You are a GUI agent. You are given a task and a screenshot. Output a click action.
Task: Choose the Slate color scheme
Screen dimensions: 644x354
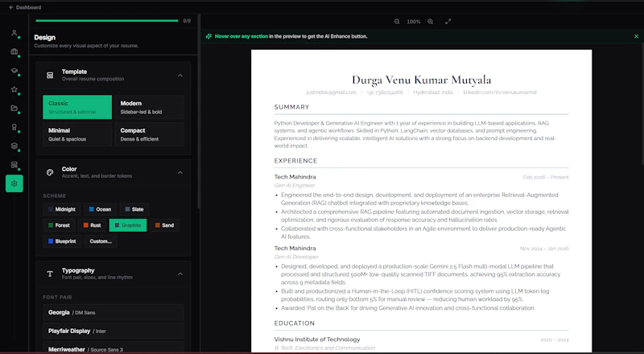[134, 209]
